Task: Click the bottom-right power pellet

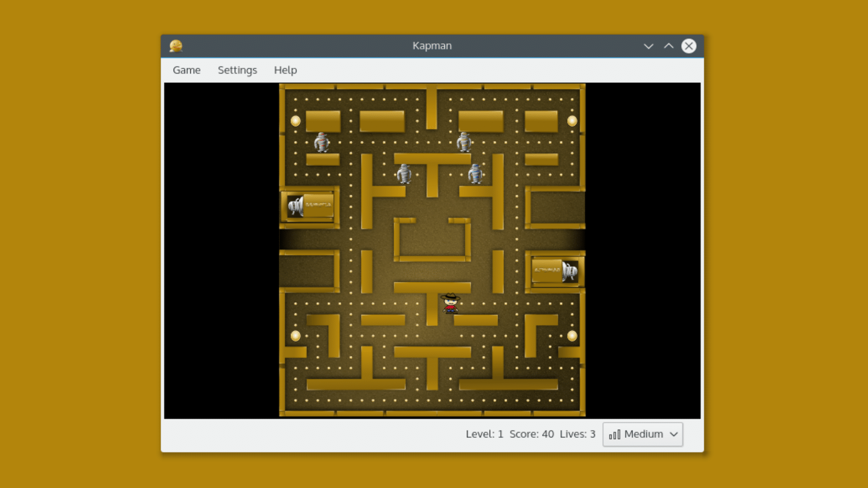Action: point(572,336)
